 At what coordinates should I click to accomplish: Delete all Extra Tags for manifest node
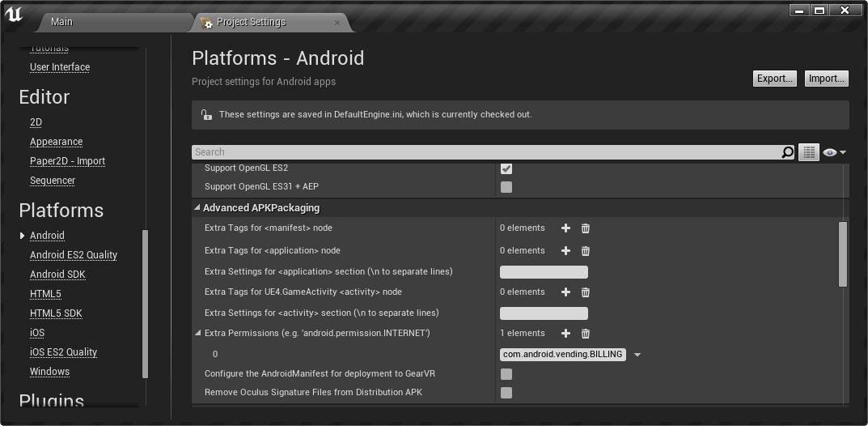585,228
